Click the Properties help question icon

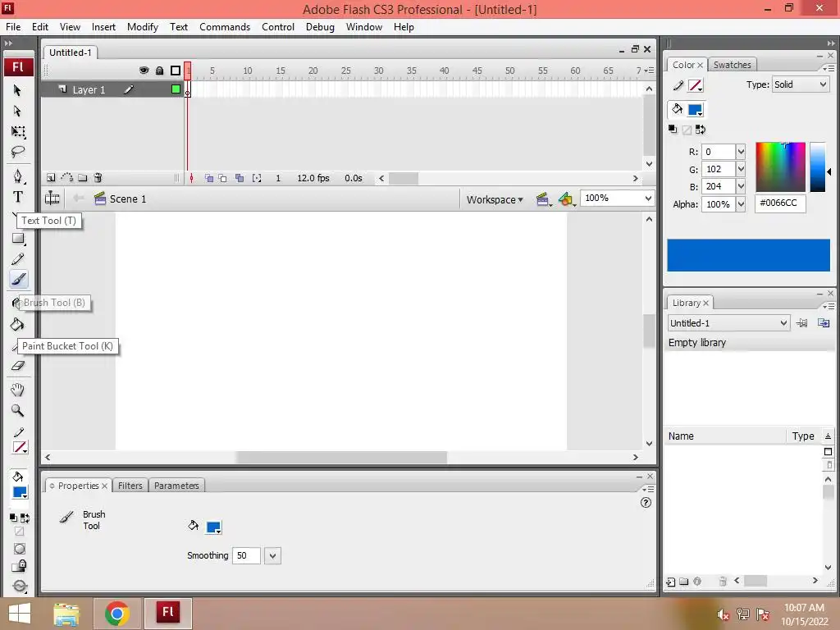(646, 503)
